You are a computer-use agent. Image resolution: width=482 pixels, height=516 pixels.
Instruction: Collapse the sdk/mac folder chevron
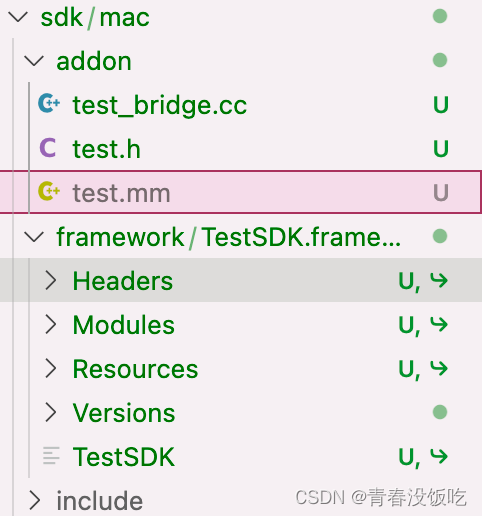(17, 17)
